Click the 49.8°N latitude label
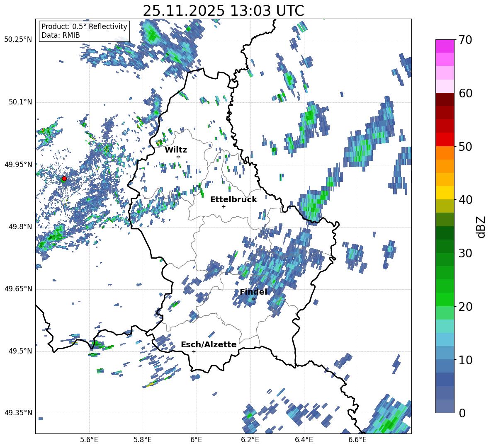This screenshot has height=448, width=491. (x=20, y=227)
